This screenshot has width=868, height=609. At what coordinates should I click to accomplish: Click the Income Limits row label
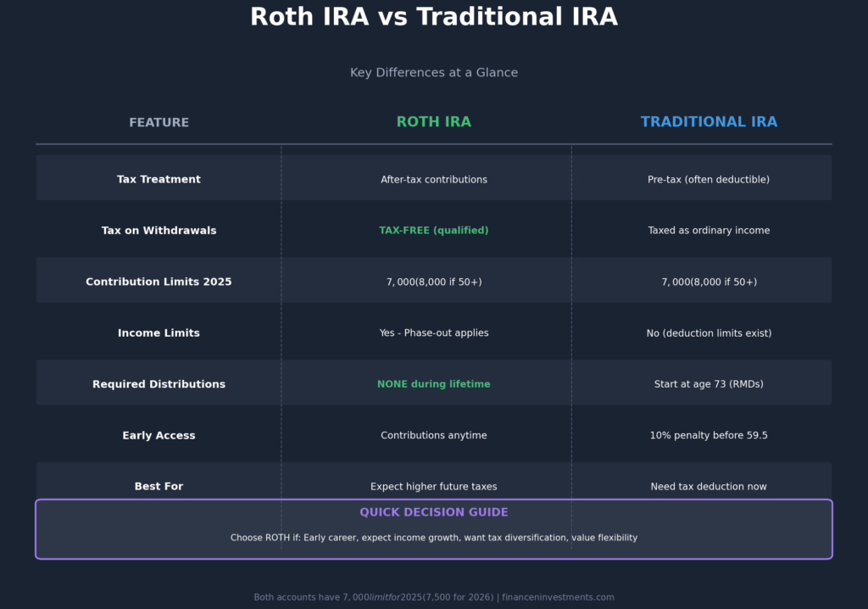pyautogui.click(x=159, y=332)
